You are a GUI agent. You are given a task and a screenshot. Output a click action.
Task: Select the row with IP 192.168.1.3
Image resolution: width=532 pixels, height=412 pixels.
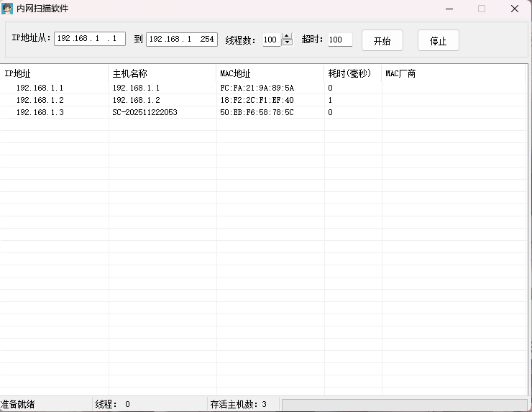point(40,112)
